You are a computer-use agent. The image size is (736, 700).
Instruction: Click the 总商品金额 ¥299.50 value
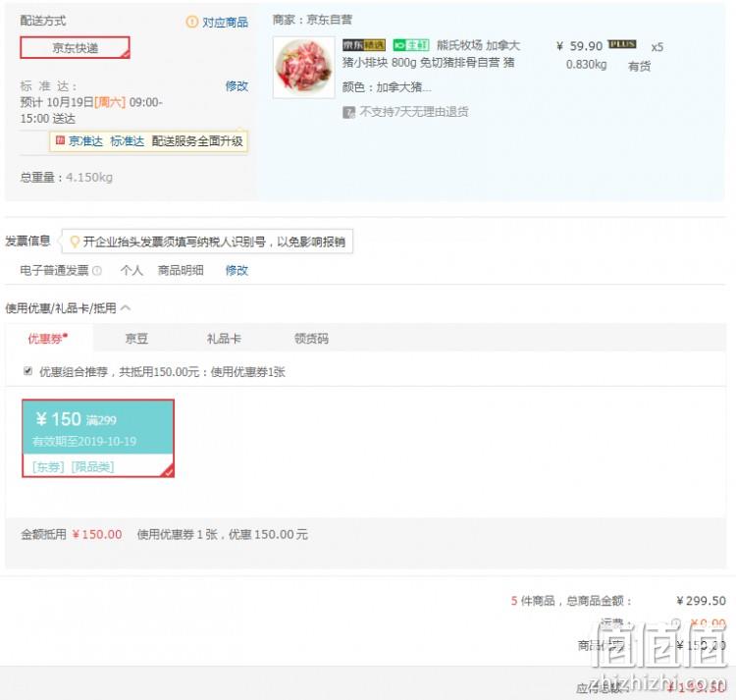[x=702, y=601]
